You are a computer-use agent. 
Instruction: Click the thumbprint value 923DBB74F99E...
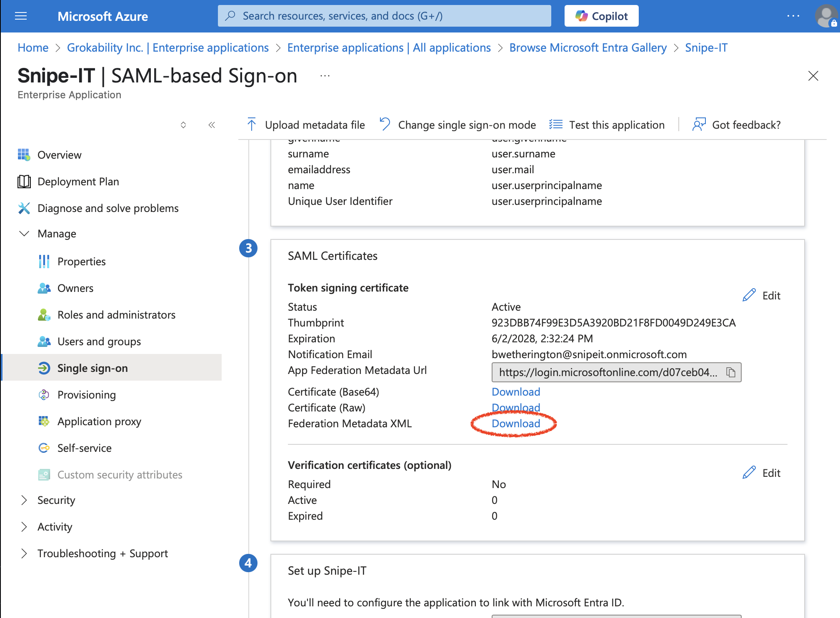click(x=613, y=323)
